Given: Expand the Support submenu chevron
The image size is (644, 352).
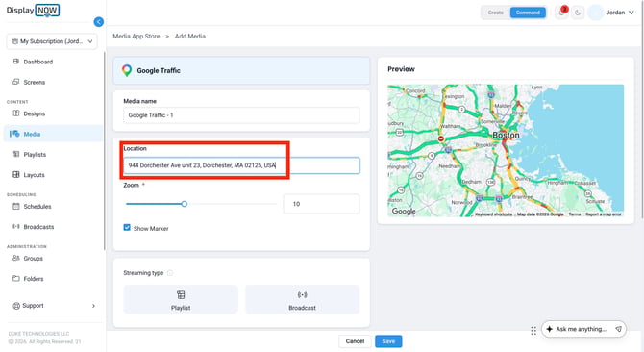Looking at the screenshot, I should pos(93,306).
